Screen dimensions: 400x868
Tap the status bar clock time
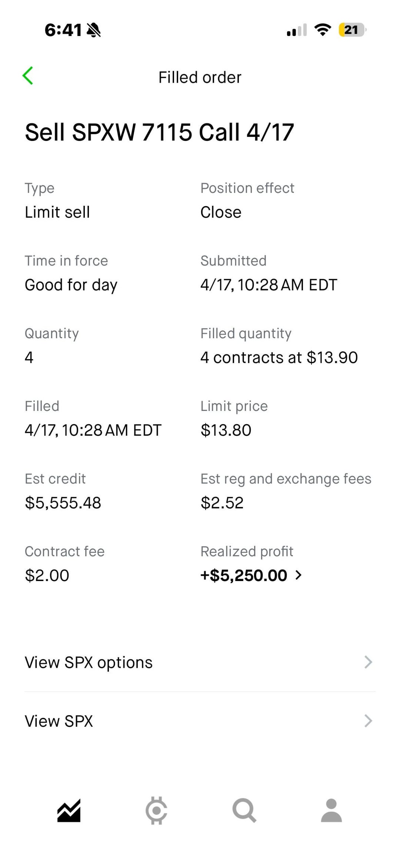tap(63, 30)
